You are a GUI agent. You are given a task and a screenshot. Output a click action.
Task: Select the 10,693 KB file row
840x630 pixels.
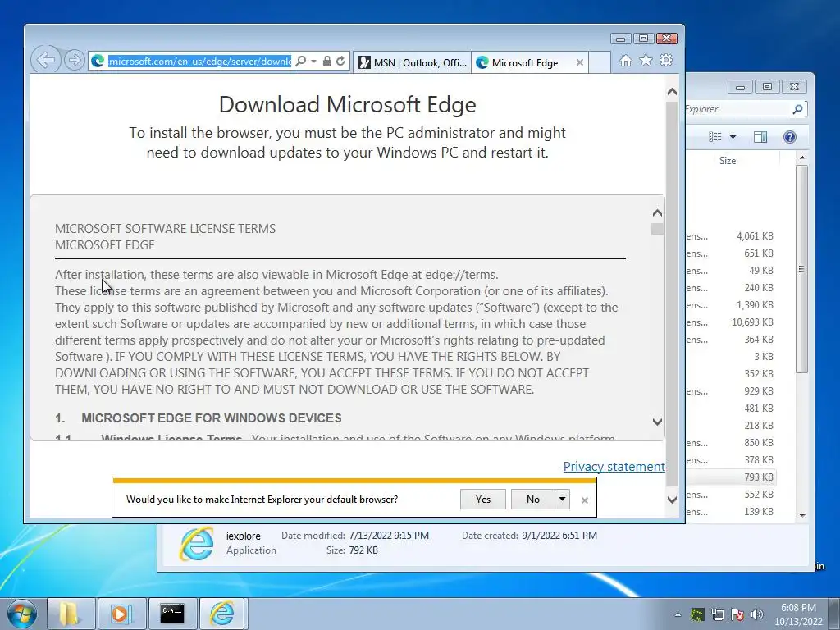tap(731, 322)
